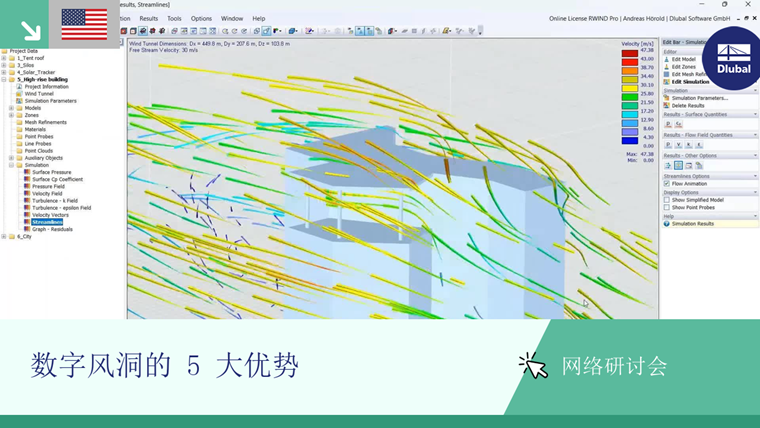760x428 pixels.
Task: Click Graph Residuals icon in Other Options
Action: (x=689, y=166)
